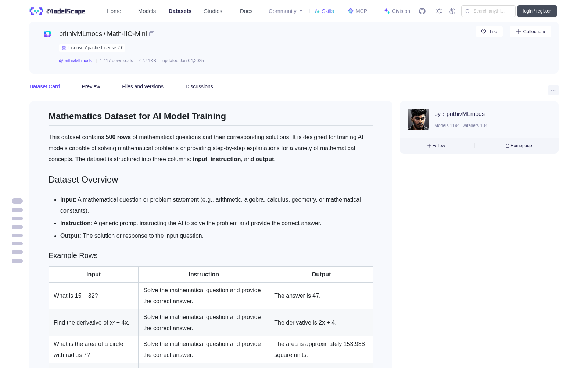This screenshot has height=368, width=588.
Task: Click 'License:Apache License 2.0' label
Action: (96, 48)
